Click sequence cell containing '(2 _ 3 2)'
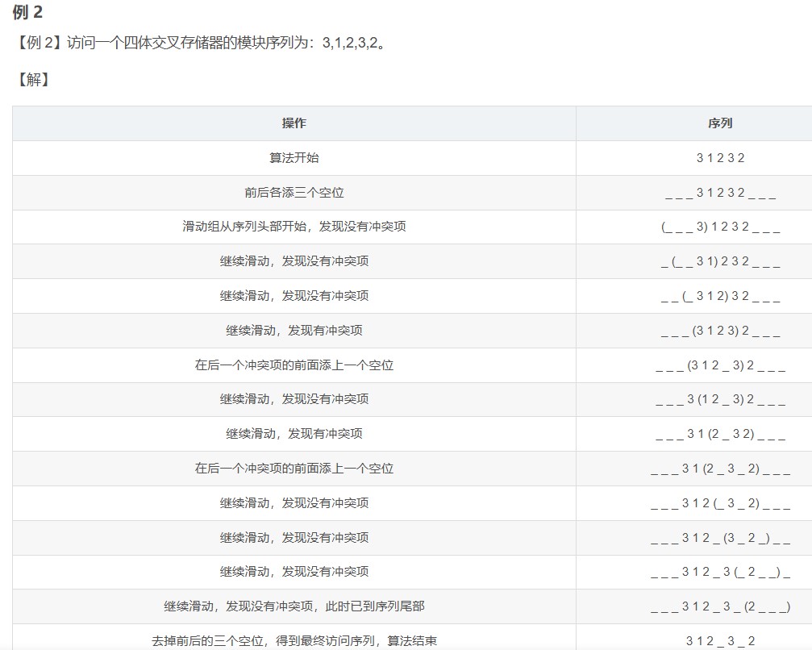Image resolution: width=812 pixels, height=650 pixels. pos(719,434)
